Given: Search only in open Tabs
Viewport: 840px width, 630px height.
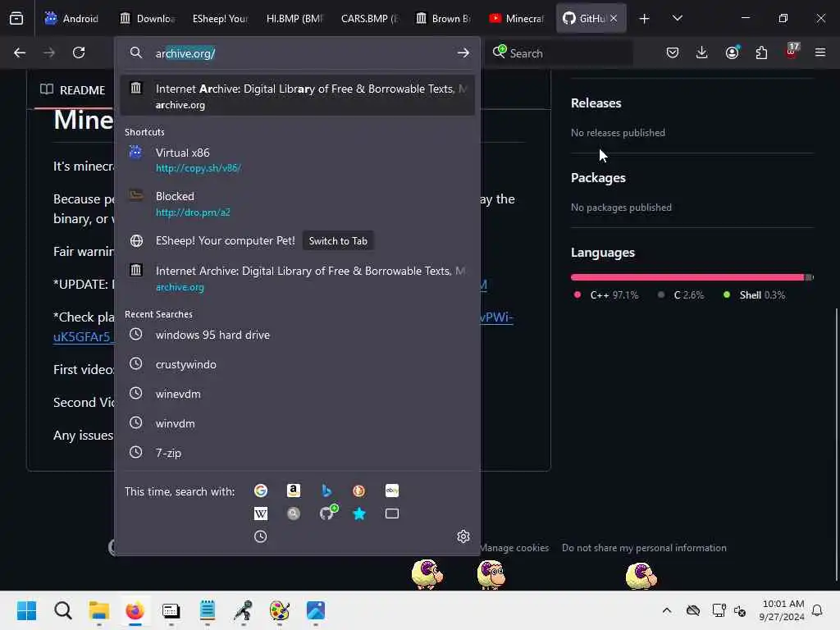Looking at the screenshot, I should point(392,514).
